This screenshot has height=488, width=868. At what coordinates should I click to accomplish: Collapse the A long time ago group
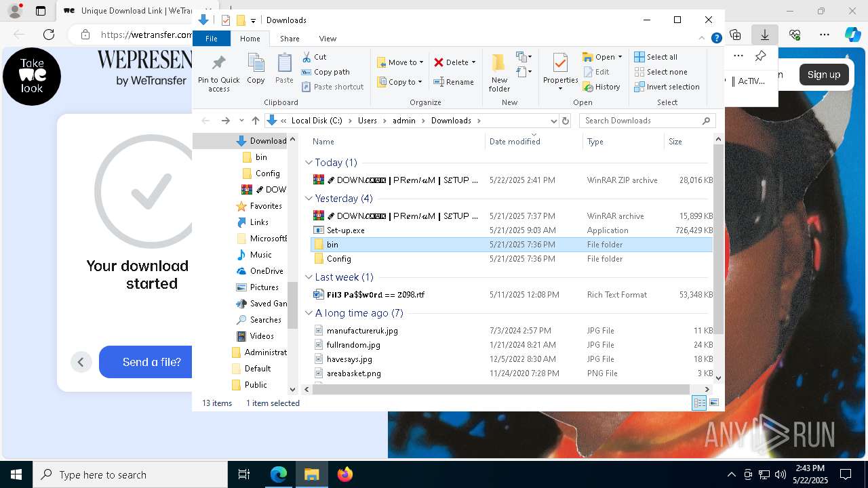tap(309, 313)
